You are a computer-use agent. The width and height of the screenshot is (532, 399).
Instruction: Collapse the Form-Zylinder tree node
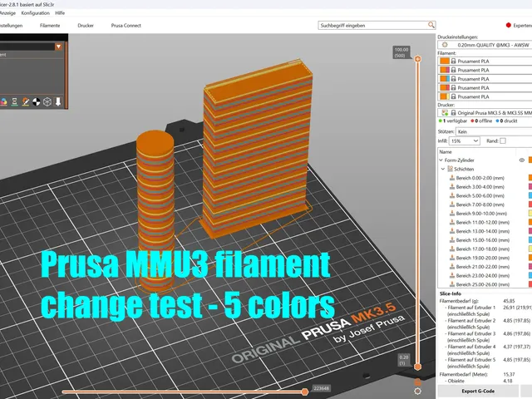(441, 160)
